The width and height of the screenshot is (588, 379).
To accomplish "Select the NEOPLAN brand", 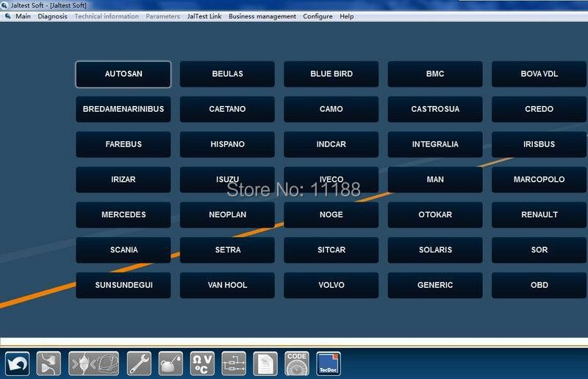I will 227,215.
